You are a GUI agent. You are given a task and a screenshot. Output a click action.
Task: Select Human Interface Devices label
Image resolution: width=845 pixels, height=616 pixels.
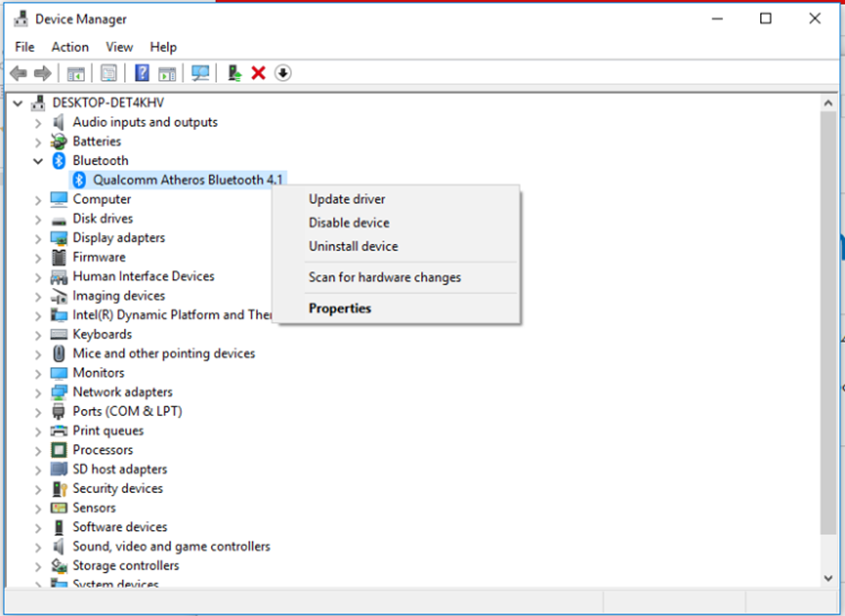tap(144, 276)
